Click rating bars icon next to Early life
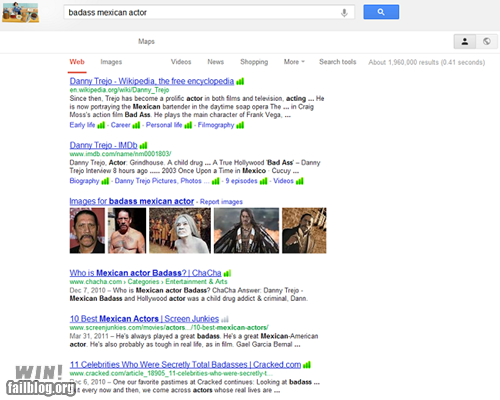The height and width of the screenshot is (400, 500). coord(101,125)
